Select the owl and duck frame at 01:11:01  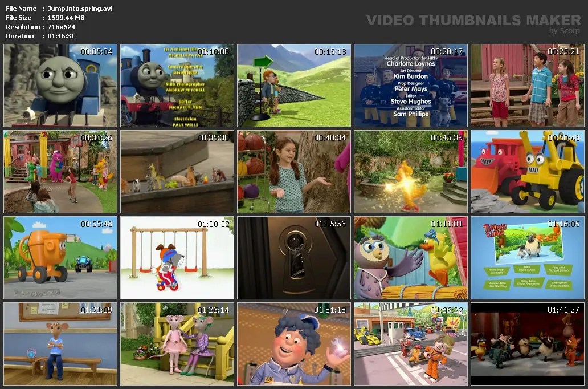tap(411, 258)
